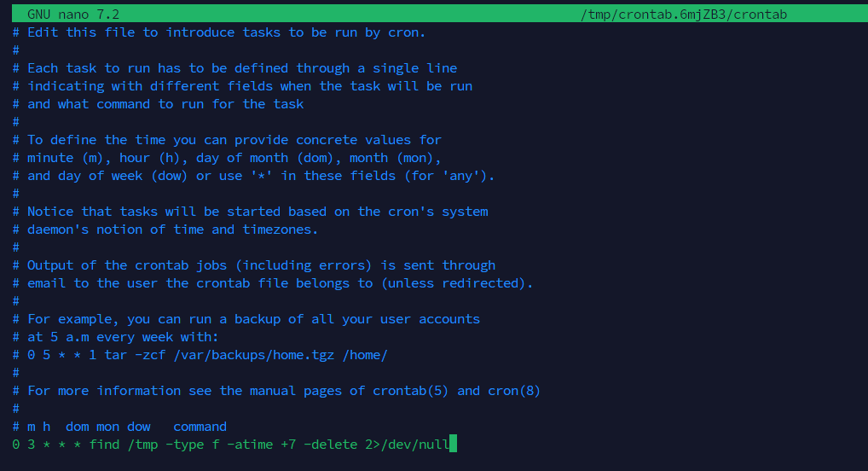Click 'cron(8)' manual reference text
868x471 pixels.
pyautogui.click(x=513, y=391)
